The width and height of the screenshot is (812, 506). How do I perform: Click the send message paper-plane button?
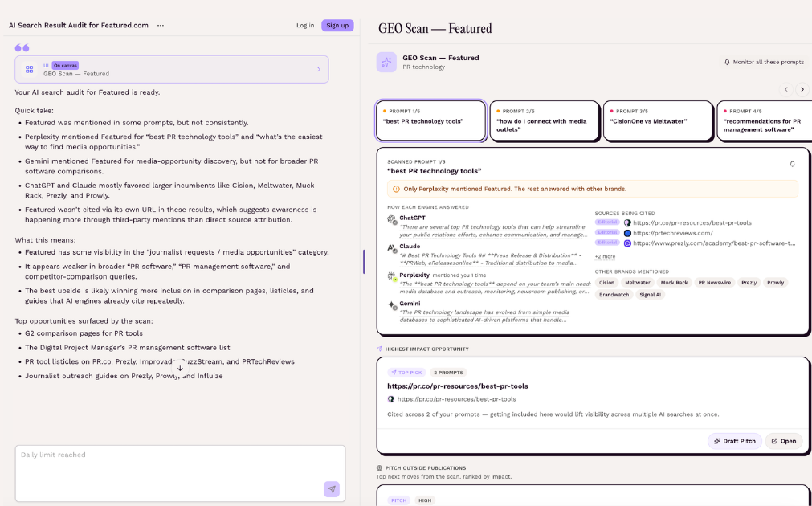332,489
